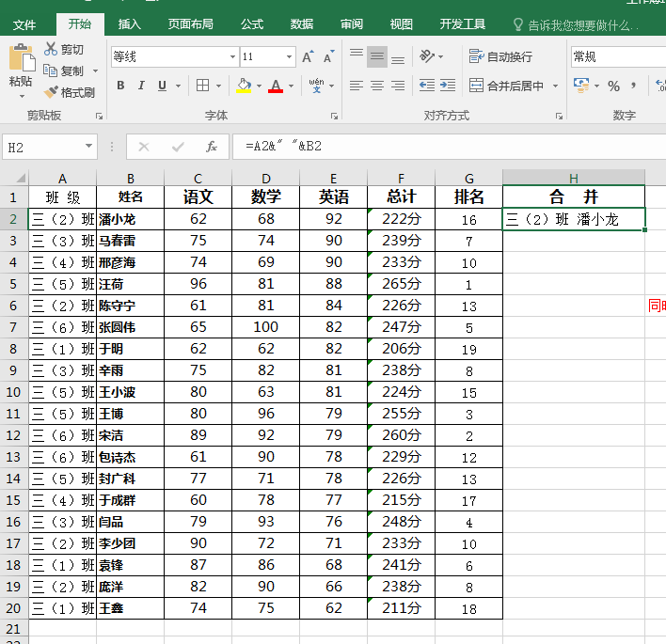Viewport: 666px width, 644px height.
Task: Center cell text horizontally
Action: coord(377,86)
